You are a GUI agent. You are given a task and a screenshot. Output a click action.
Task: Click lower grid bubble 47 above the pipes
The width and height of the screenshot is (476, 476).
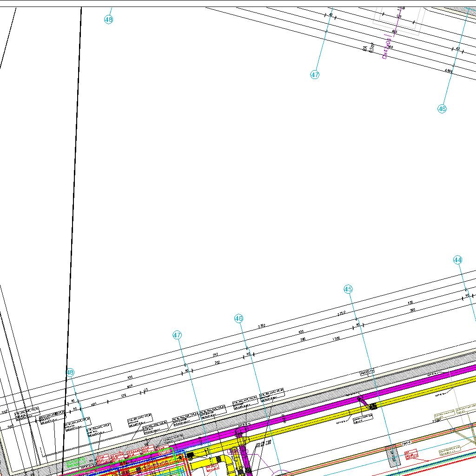pos(177,335)
